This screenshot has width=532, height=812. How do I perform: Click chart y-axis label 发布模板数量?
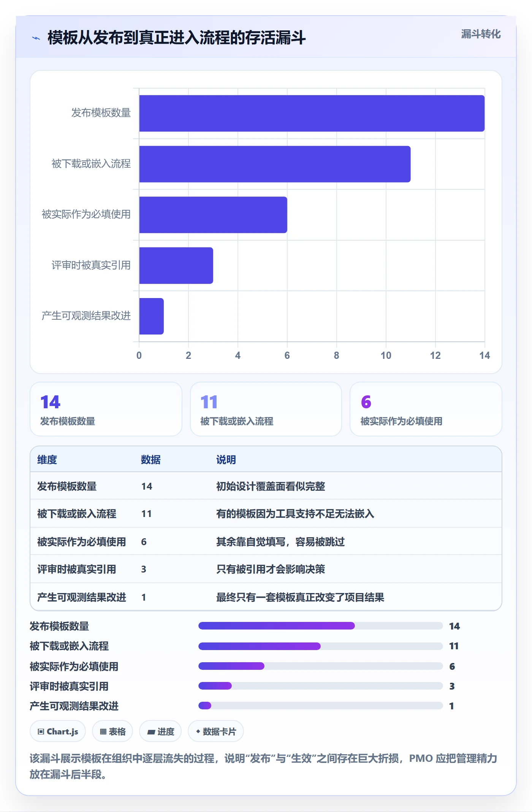tap(101, 113)
